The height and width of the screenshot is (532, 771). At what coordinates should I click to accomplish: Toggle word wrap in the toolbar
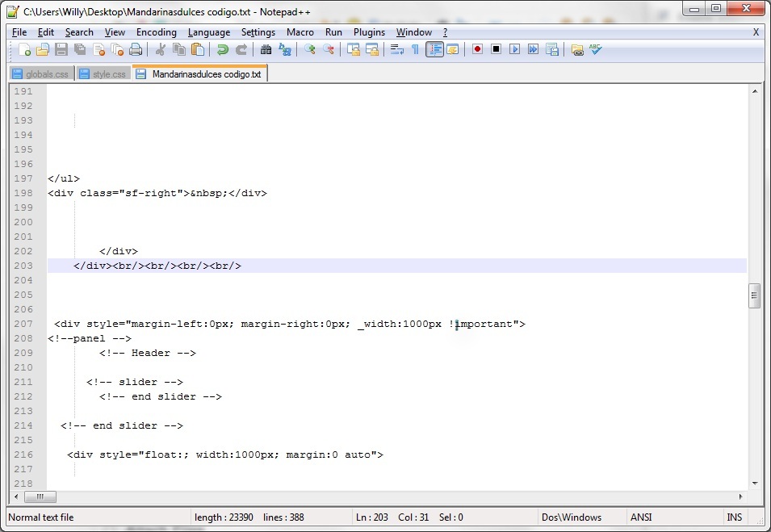coord(397,49)
